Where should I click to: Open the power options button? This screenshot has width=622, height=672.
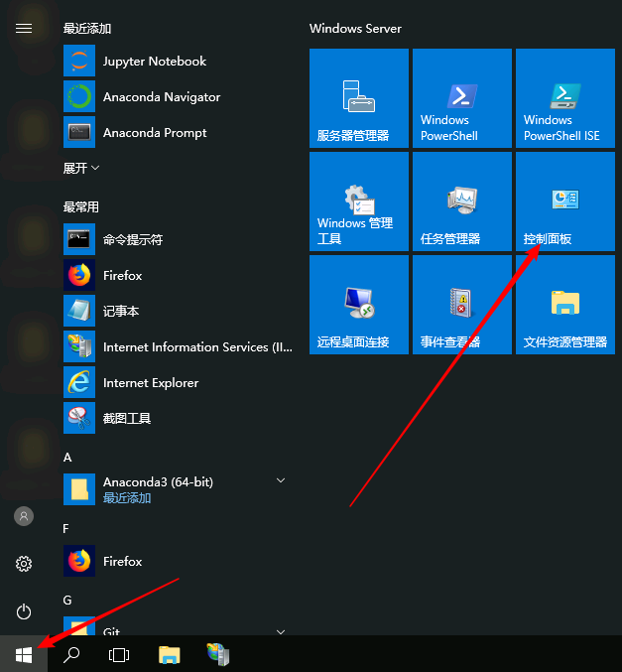tap(24, 611)
